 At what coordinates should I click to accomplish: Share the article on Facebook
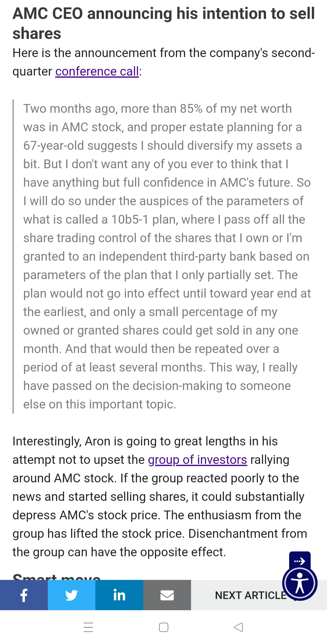pos(24,595)
